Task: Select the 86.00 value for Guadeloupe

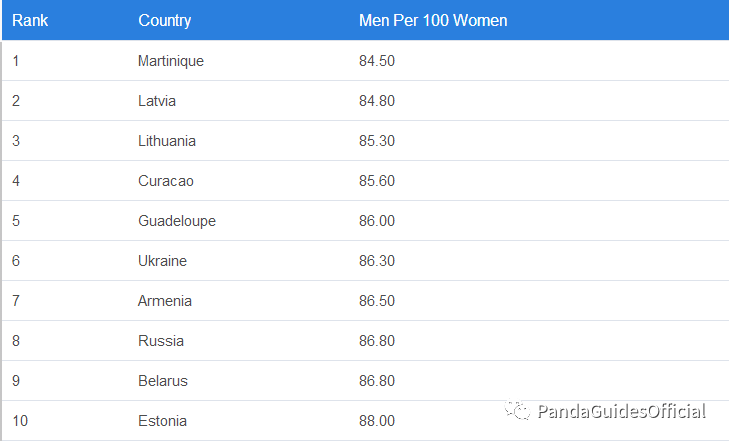Action: 377,221
